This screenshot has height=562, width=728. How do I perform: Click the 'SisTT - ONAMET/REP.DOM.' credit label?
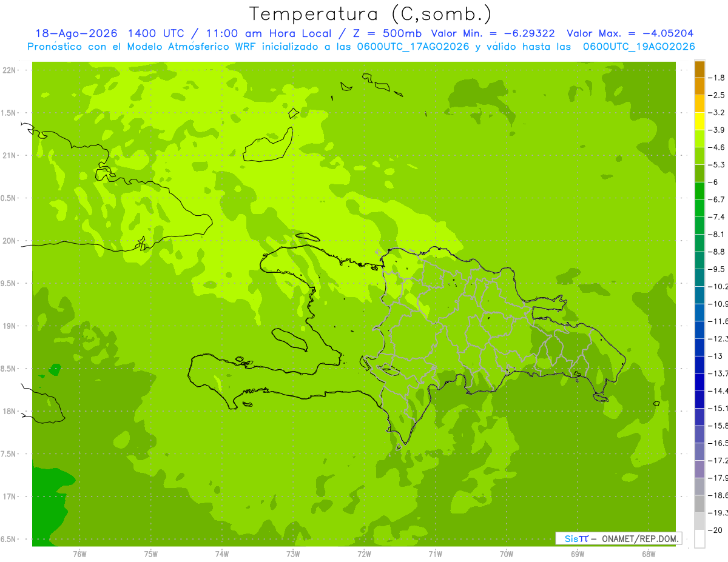pos(619,538)
